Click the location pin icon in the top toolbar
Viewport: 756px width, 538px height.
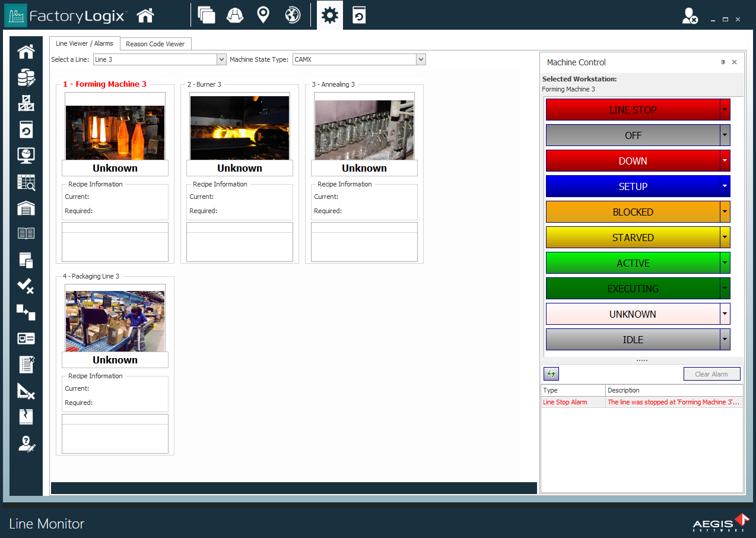[263, 15]
